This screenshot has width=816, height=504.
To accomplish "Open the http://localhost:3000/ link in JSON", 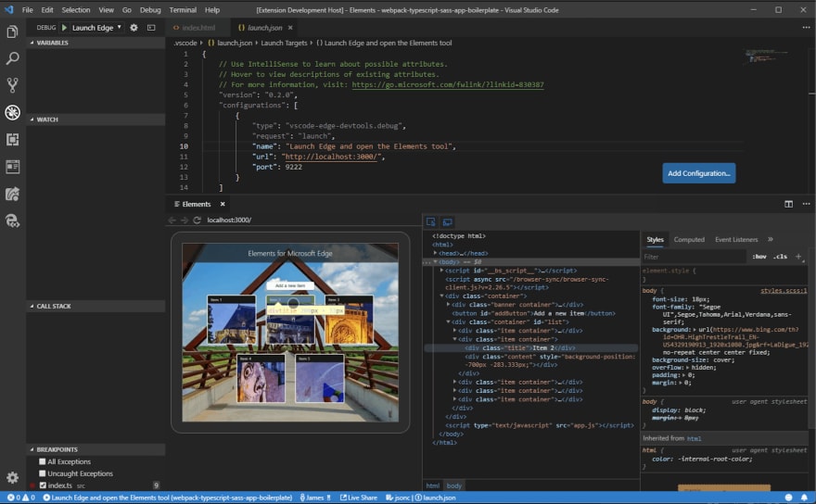I will 331,157.
